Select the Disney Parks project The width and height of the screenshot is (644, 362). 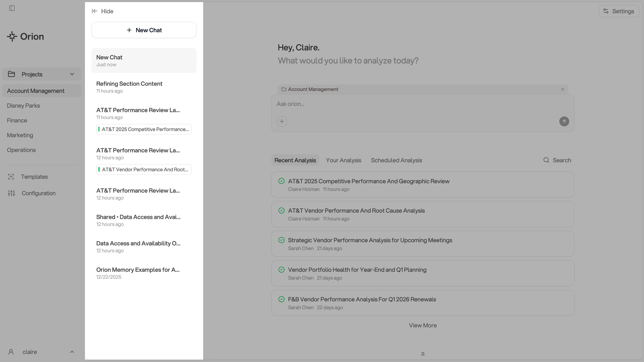23,105
